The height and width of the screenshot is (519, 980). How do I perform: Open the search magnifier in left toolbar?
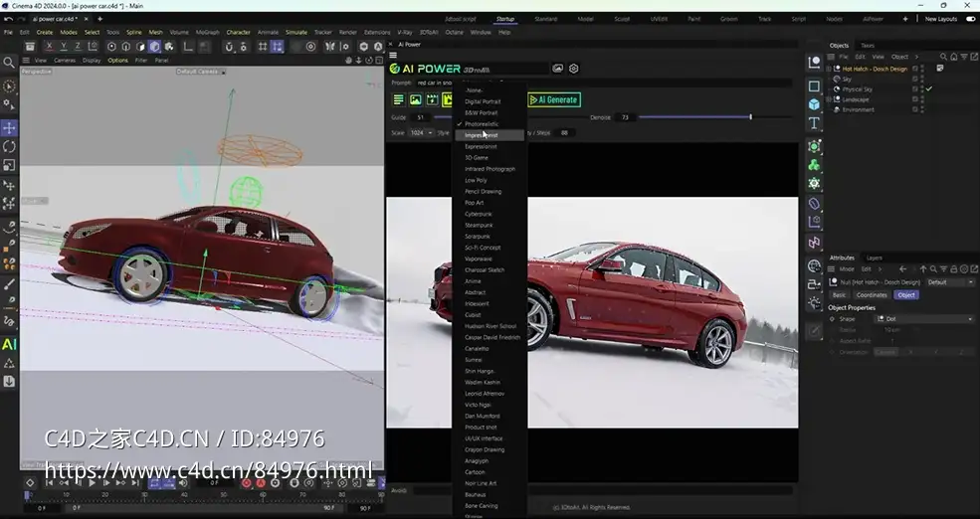coord(9,63)
